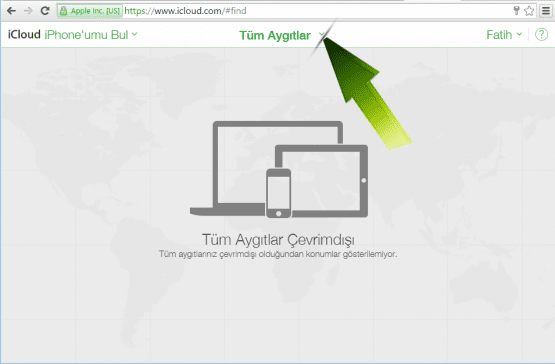Open the Chrome hamburger menu
The width and height of the screenshot is (555, 364).
click(546, 11)
